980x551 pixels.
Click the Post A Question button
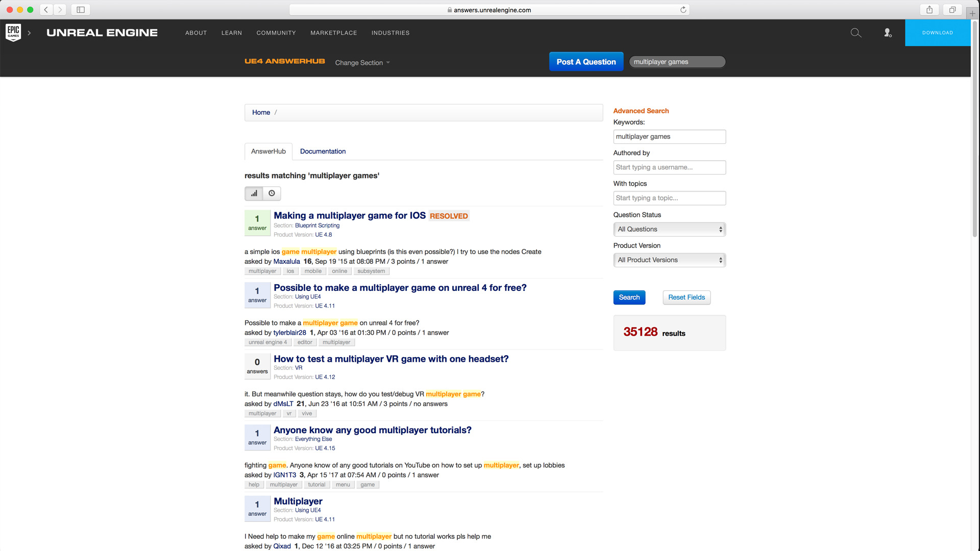[x=586, y=61]
